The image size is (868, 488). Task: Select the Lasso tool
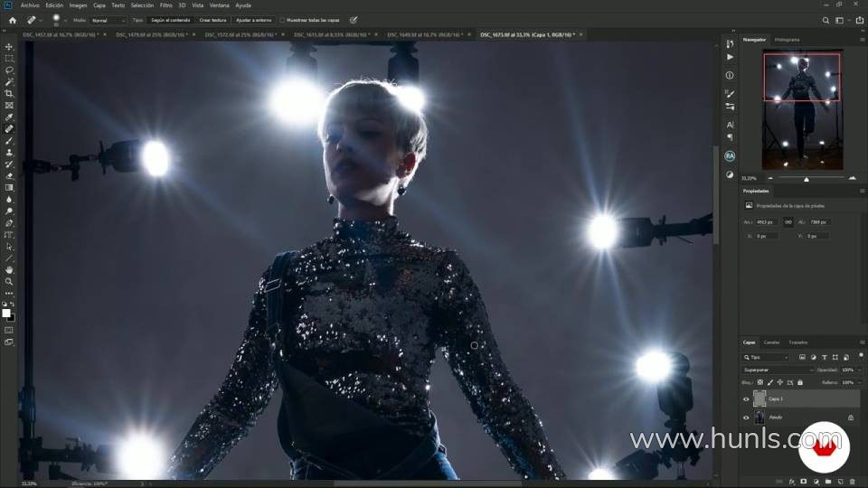tap(9, 70)
